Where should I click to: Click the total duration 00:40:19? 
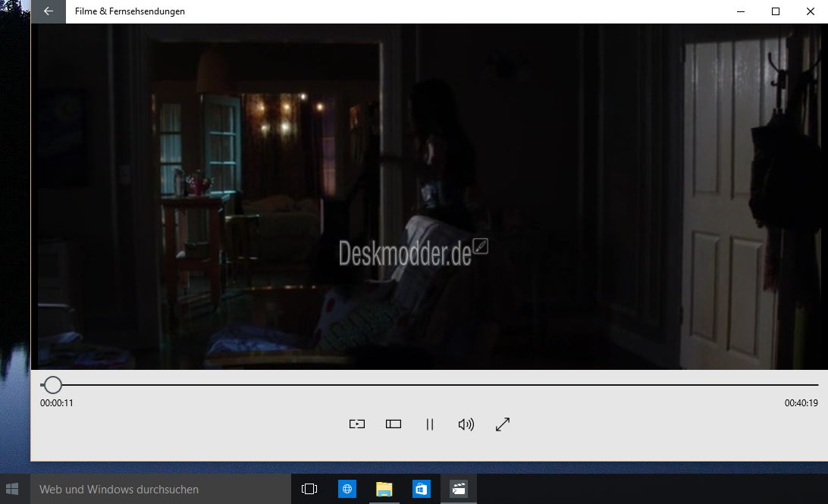pos(801,402)
